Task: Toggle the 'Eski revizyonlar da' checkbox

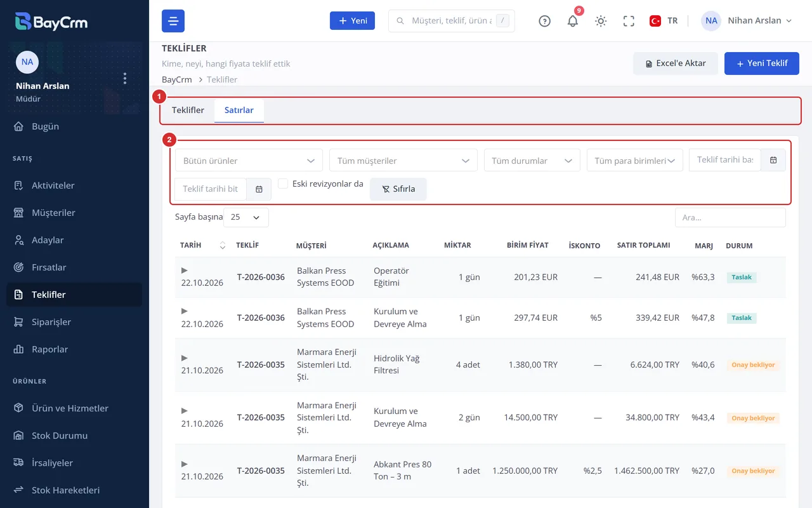Action: [283, 184]
